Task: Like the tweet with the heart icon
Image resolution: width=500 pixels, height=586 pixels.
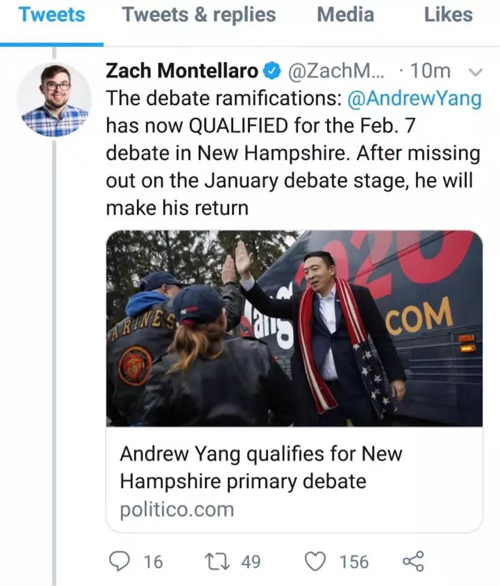Action: pyautogui.click(x=315, y=561)
